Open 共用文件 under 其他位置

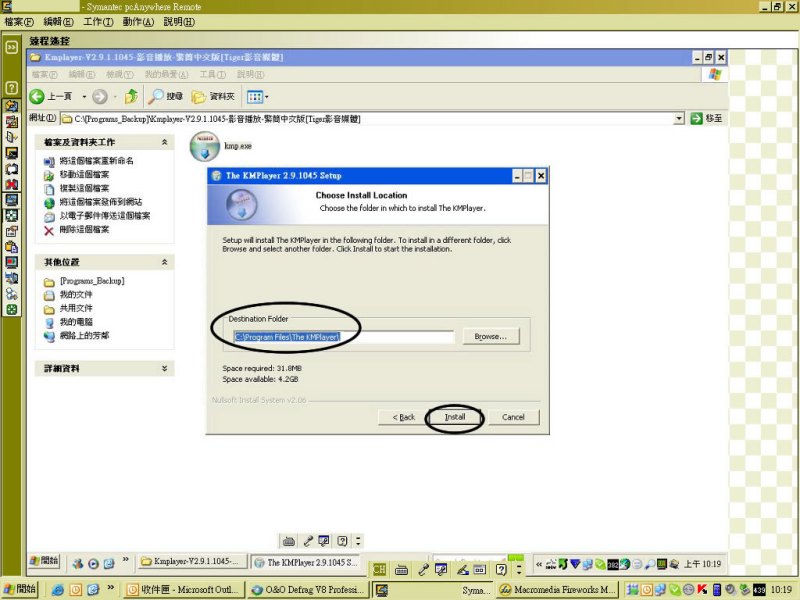(76, 309)
